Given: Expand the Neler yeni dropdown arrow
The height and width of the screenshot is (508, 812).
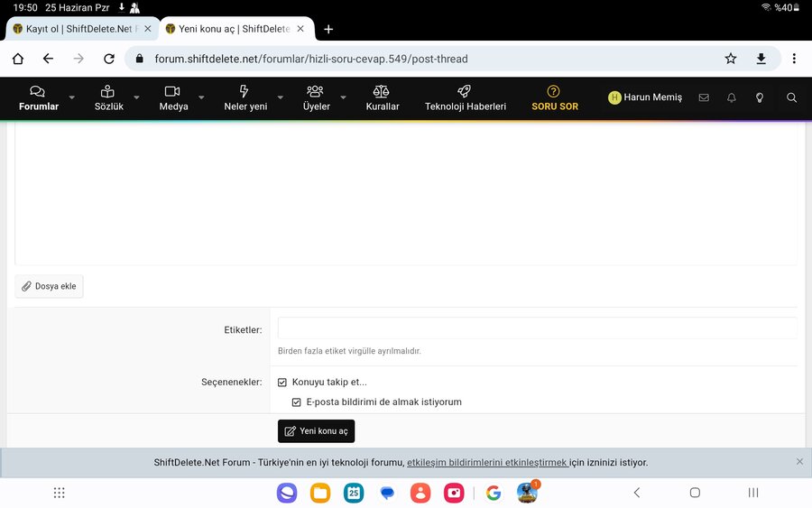Looking at the screenshot, I should click(281, 97).
